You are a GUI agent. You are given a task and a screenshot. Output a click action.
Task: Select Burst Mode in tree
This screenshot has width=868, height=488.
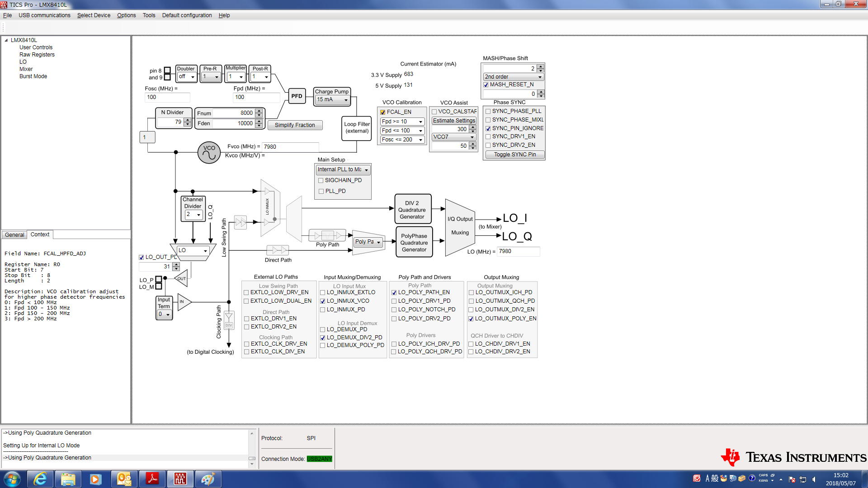coord(33,76)
